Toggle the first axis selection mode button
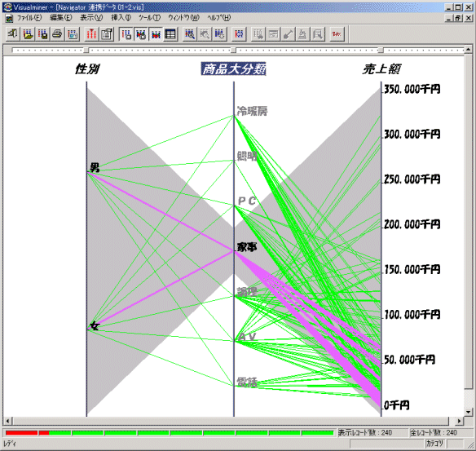Viewport: 476px width, 451px height. pos(126,33)
